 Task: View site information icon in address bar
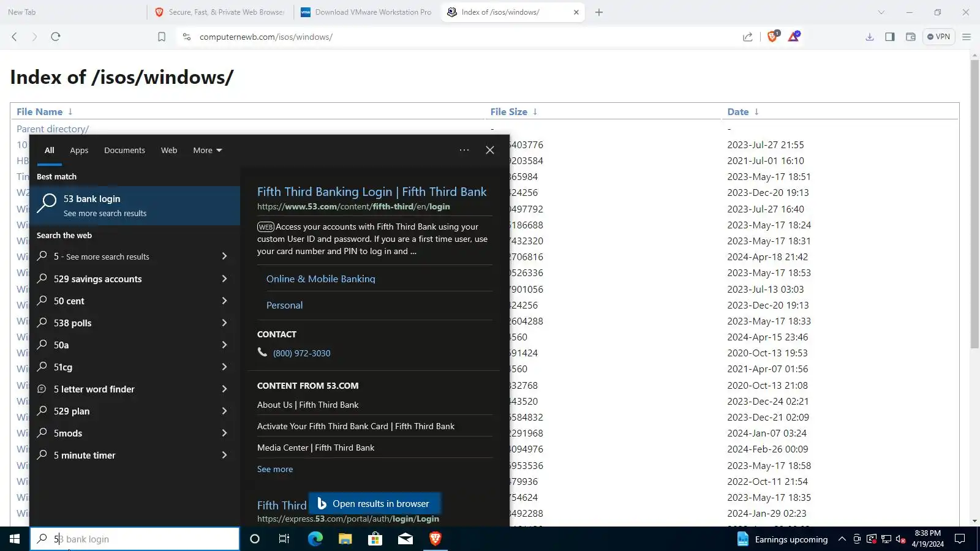click(x=187, y=37)
